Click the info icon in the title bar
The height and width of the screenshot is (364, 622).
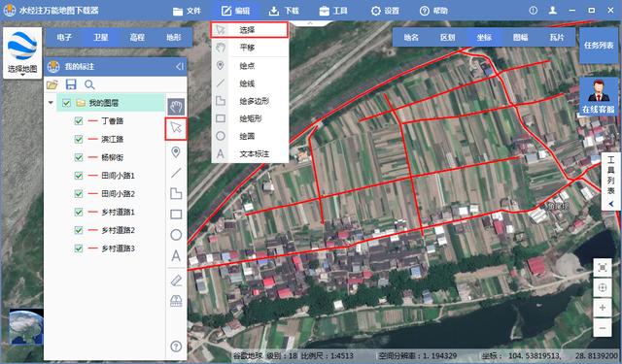tap(534, 11)
